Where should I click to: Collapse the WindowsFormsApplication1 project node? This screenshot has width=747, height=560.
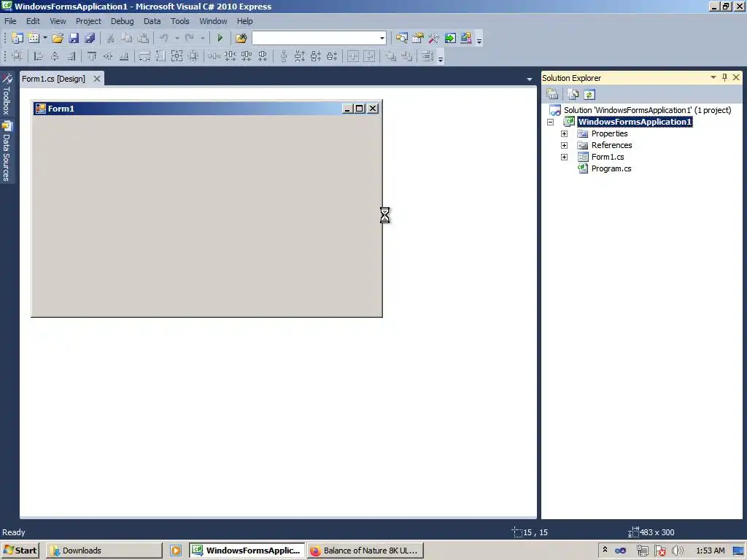[551, 122]
